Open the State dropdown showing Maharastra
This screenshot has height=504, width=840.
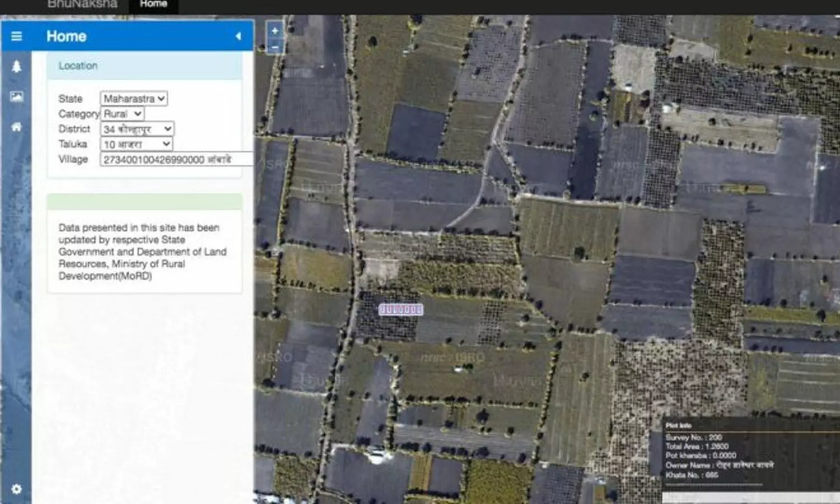(134, 99)
